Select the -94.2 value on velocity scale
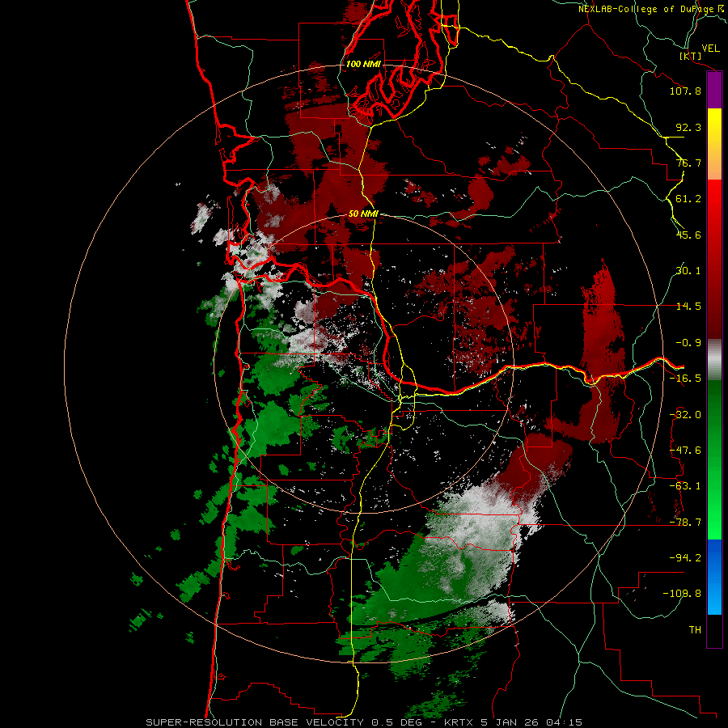Viewport: 728px width, 728px height. [x=685, y=557]
